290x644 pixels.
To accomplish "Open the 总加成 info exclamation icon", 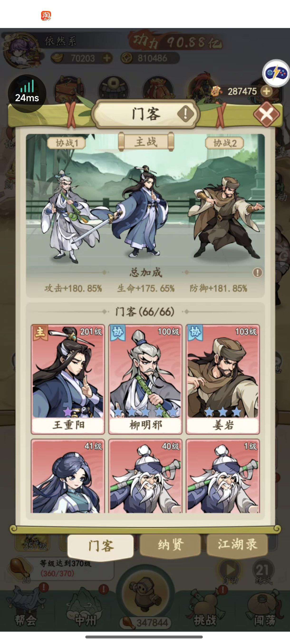I will tap(257, 272).
